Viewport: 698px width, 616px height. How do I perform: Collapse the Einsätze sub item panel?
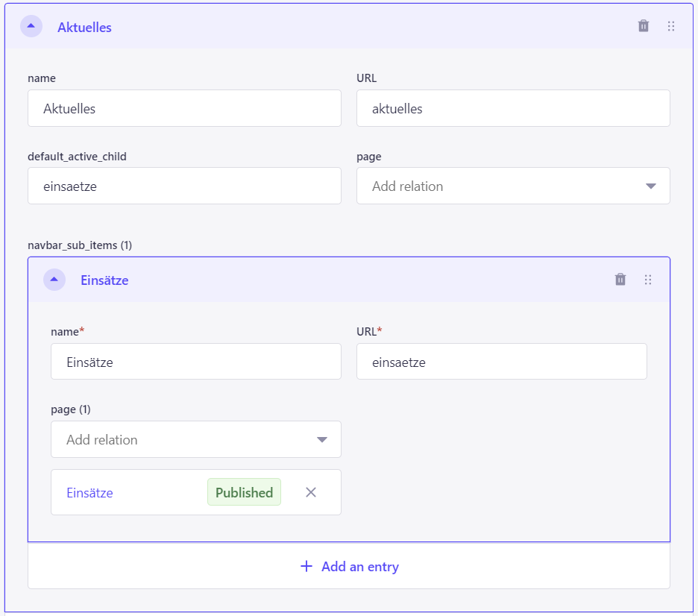click(54, 280)
